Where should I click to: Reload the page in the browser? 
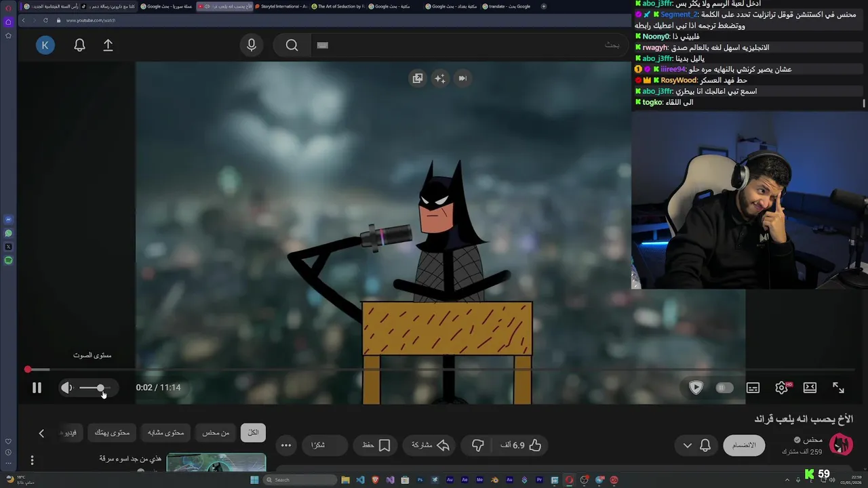45,20
